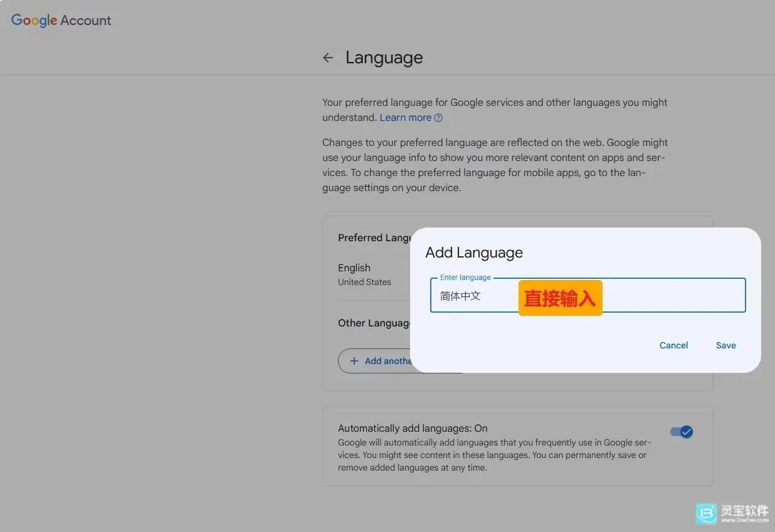Click the floating Enter language field label

click(x=465, y=278)
